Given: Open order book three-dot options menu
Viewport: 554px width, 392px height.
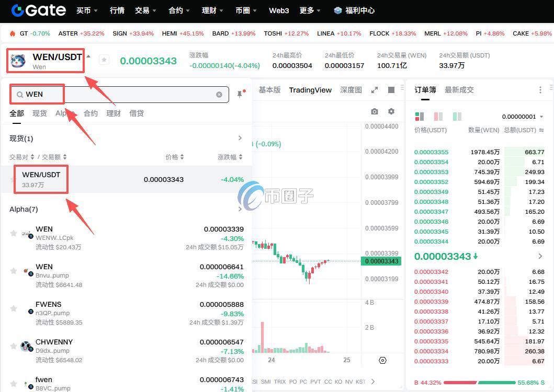Looking at the screenshot, I should click(x=540, y=90).
